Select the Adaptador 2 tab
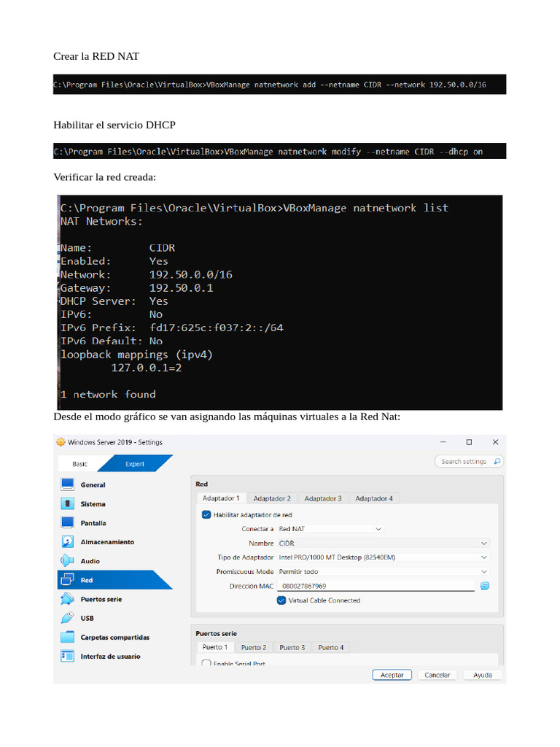 [272, 498]
